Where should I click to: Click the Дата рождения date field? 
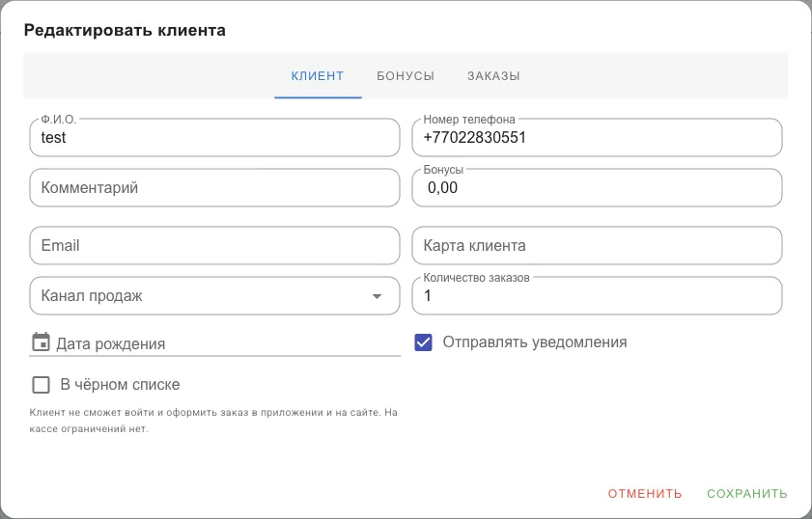tap(214, 343)
